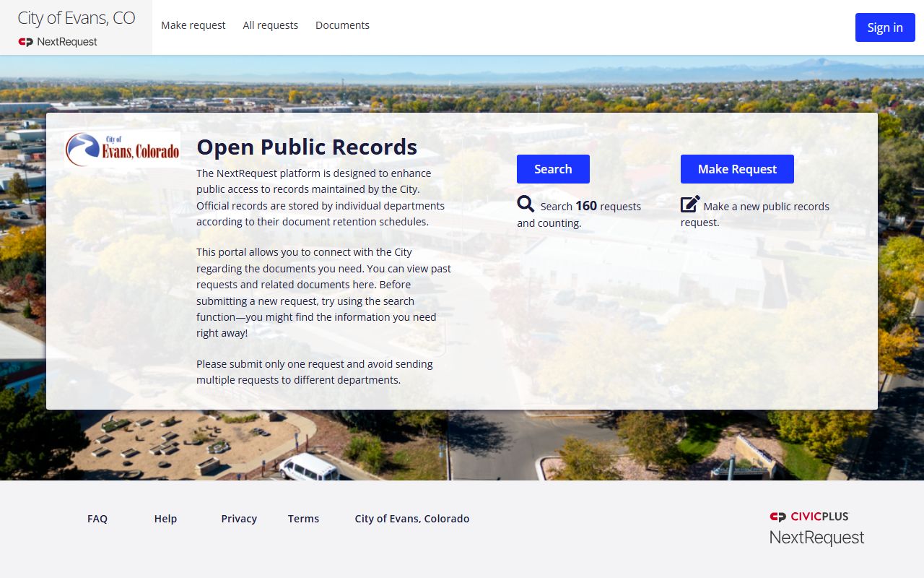Click the City of Evans, CO site title

(x=77, y=18)
